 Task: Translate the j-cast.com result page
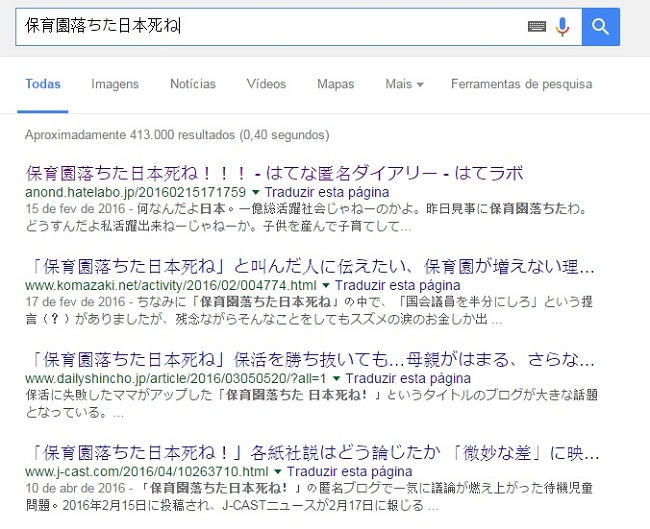point(349,472)
